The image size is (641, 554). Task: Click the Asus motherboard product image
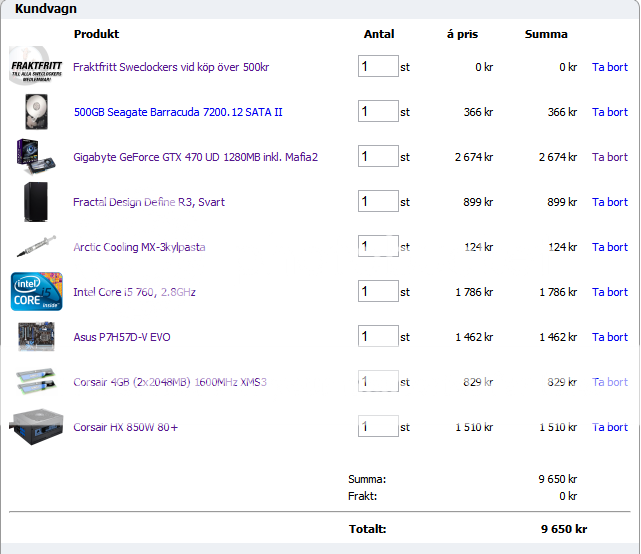[x=36, y=337]
